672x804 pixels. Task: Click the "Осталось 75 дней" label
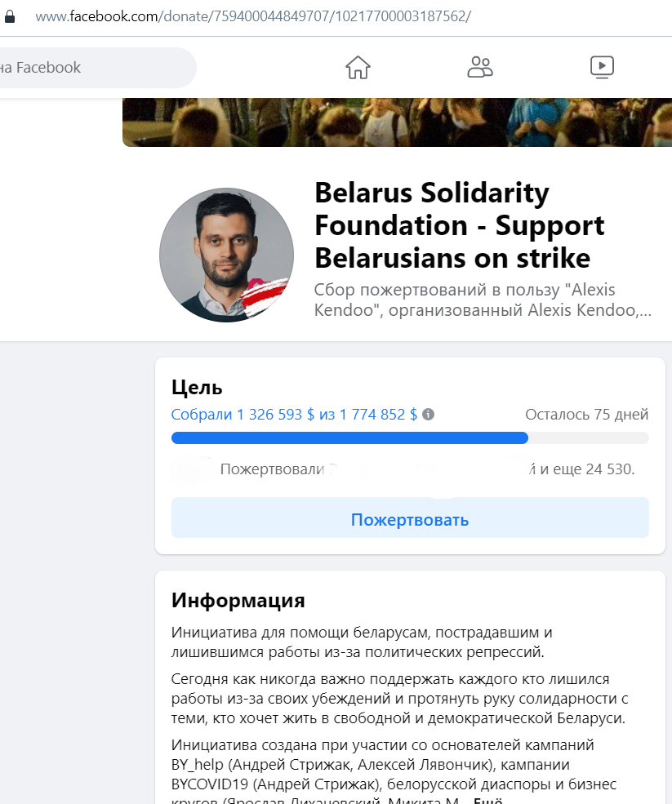(x=586, y=415)
